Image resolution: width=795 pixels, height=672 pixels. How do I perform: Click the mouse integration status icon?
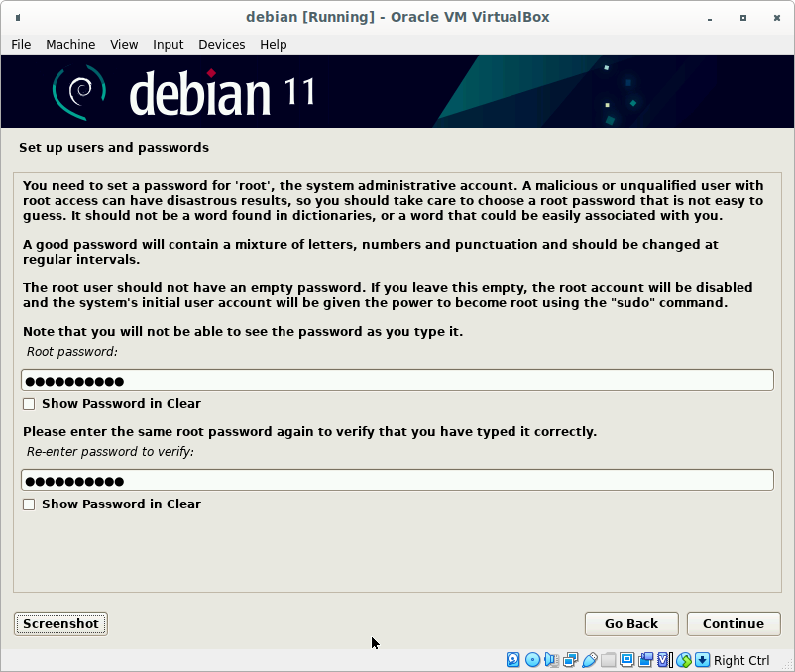[683, 660]
